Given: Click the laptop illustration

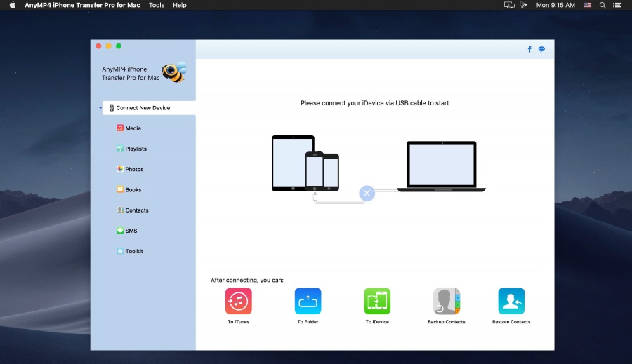Looking at the screenshot, I should (442, 166).
